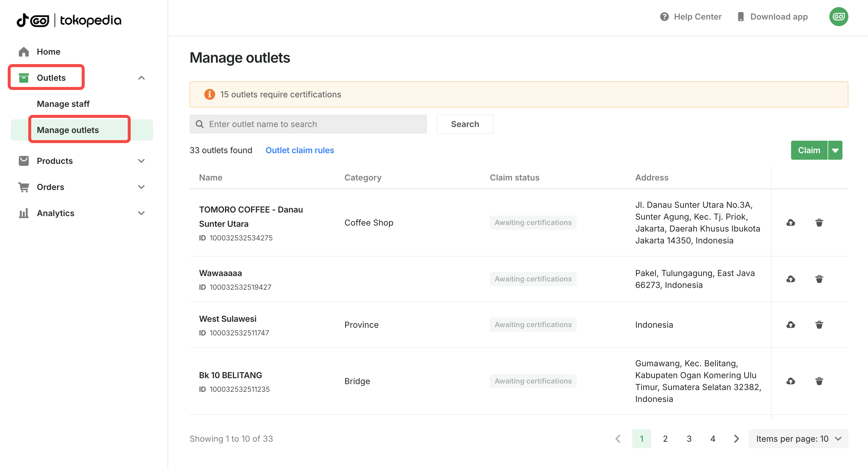
Task: Click upload certification icon for TOMORO COFFEE
Action: (790, 223)
